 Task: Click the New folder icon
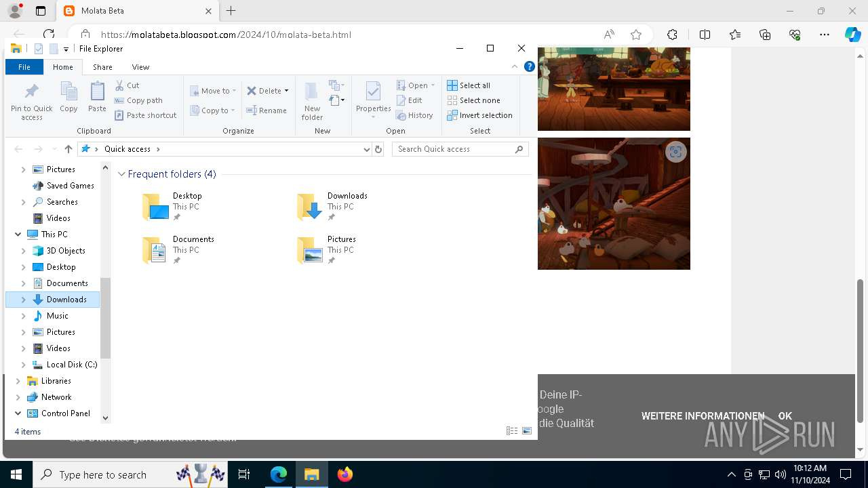(312, 101)
